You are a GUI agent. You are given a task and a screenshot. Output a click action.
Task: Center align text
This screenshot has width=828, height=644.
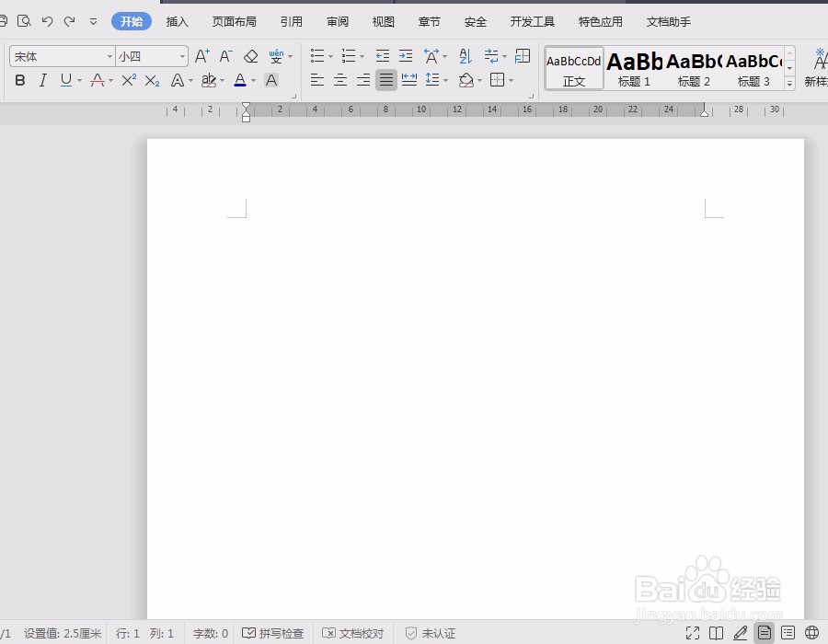pos(340,80)
